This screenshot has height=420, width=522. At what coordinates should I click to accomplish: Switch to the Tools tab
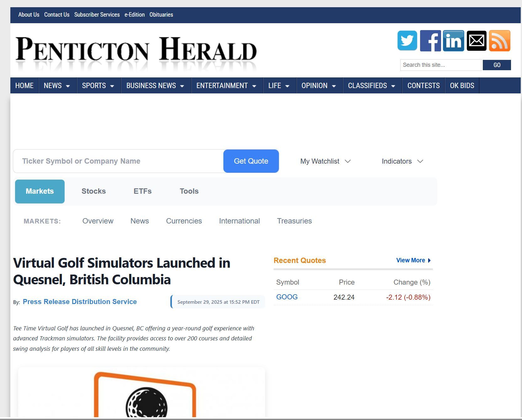(189, 191)
